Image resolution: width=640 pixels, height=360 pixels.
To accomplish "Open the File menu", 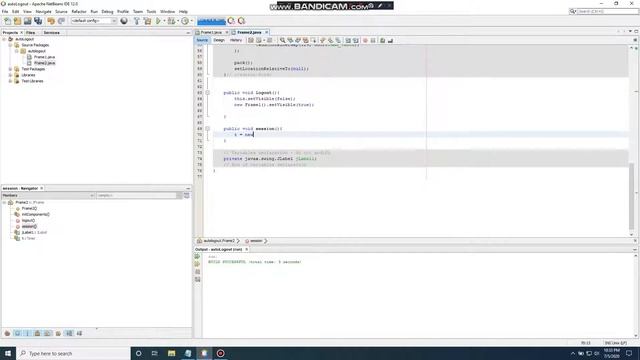I will point(5,11).
